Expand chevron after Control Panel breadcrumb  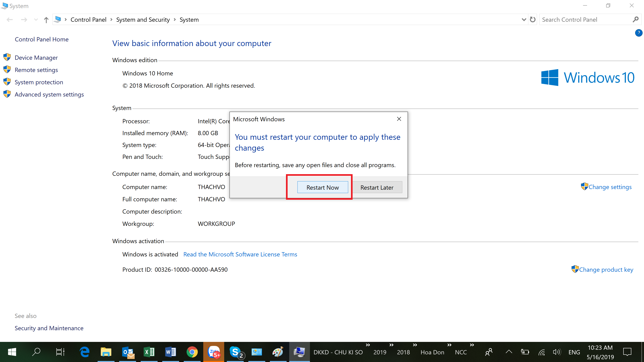pyautogui.click(x=111, y=20)
